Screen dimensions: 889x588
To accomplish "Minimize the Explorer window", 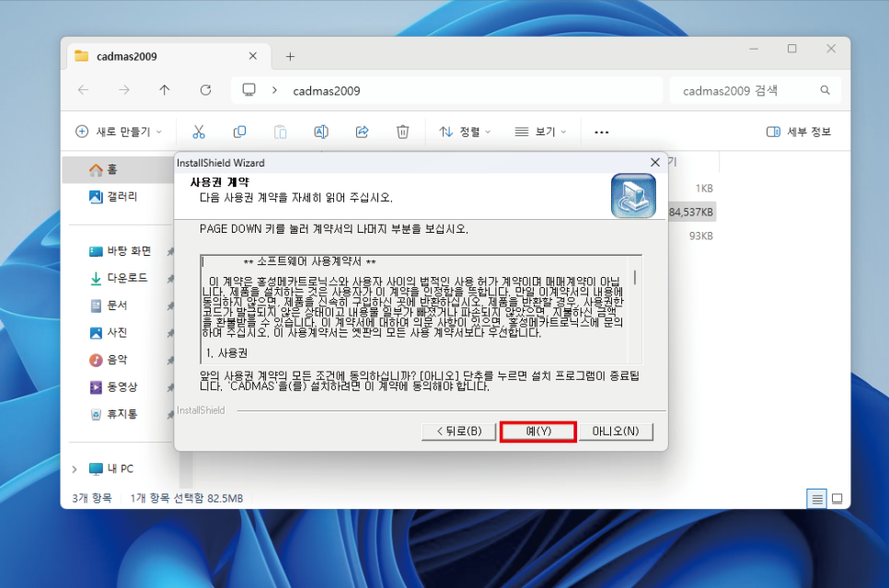I will tap(754, 49).
